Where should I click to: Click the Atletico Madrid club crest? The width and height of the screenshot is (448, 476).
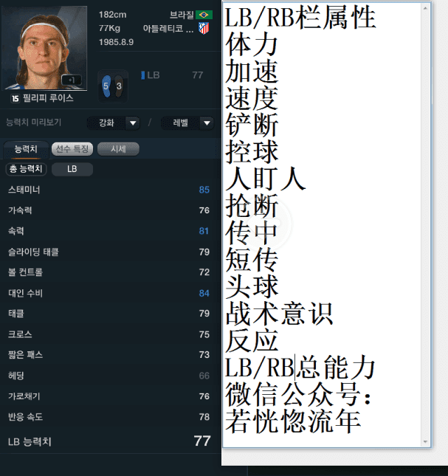(x=204, y=28)
